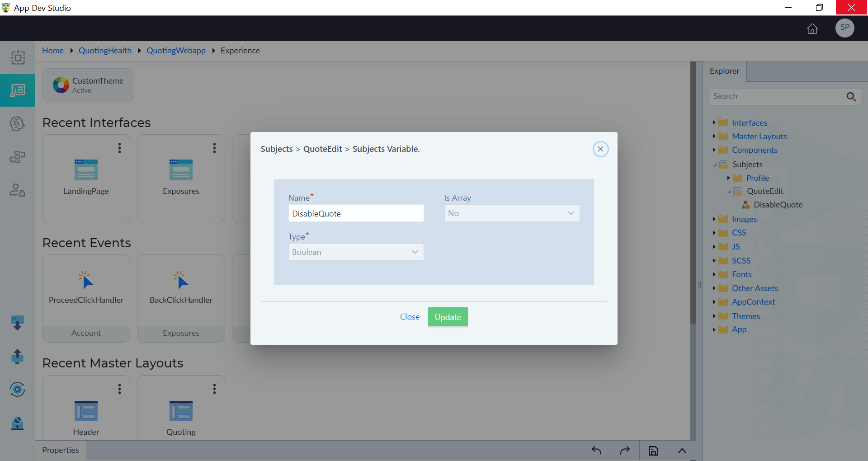Go to QuotingWebapp breadcrumb
Screen dimensions: 868x461
pyautogui.click(x=176, y=51)
